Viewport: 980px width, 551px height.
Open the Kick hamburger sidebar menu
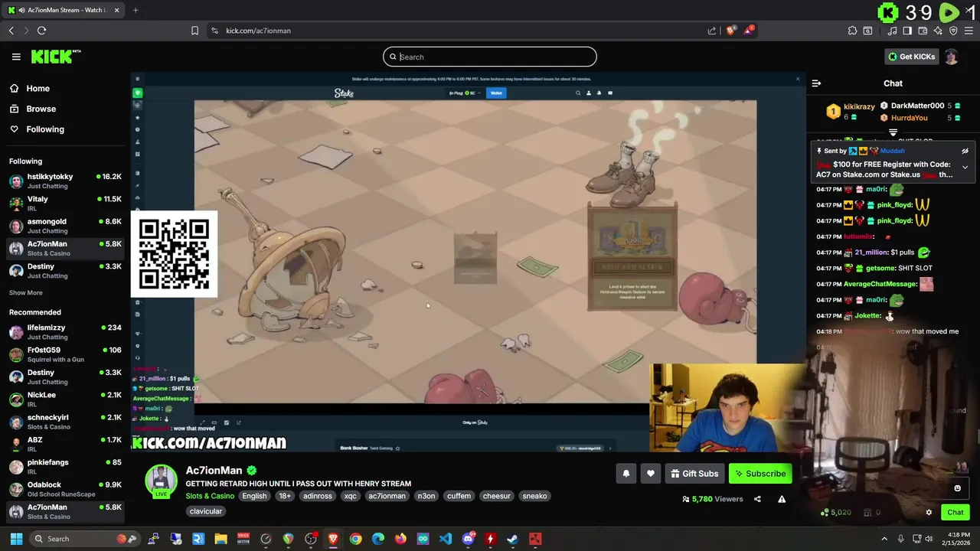16,57
